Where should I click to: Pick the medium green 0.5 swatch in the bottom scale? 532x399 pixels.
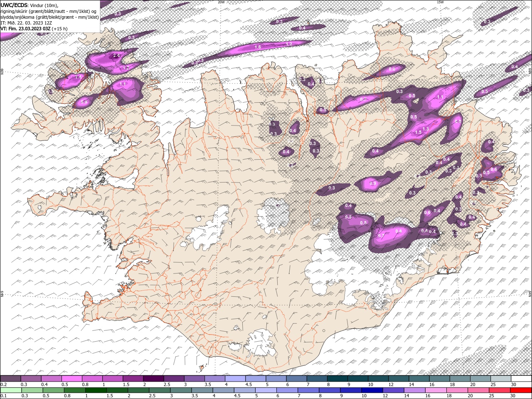point(53,390)
